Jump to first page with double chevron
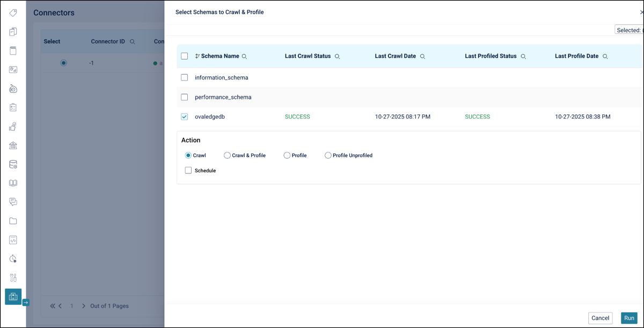 coord(53,306)
